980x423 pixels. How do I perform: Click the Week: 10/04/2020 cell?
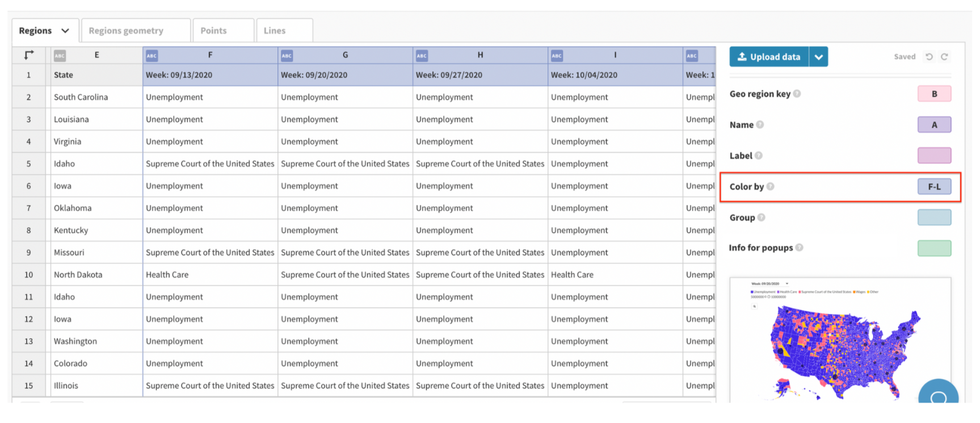[x=616, y=75]
